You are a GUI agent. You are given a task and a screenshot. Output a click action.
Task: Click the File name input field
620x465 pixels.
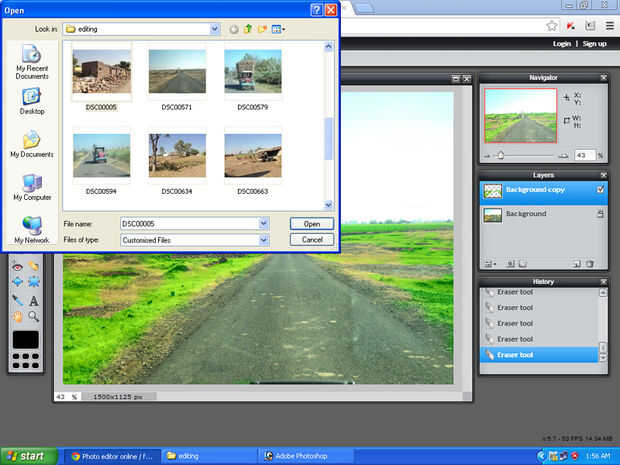pyautogui.click(x=190, y=224)
